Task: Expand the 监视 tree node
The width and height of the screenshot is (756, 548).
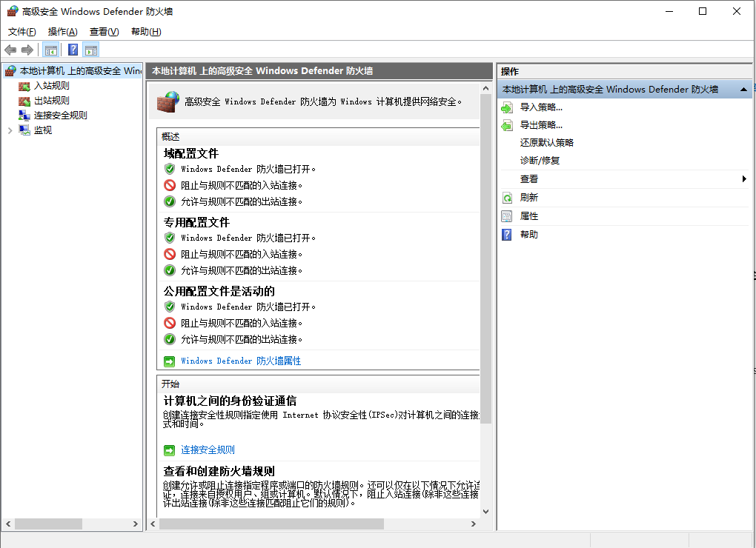Action: 10,130
